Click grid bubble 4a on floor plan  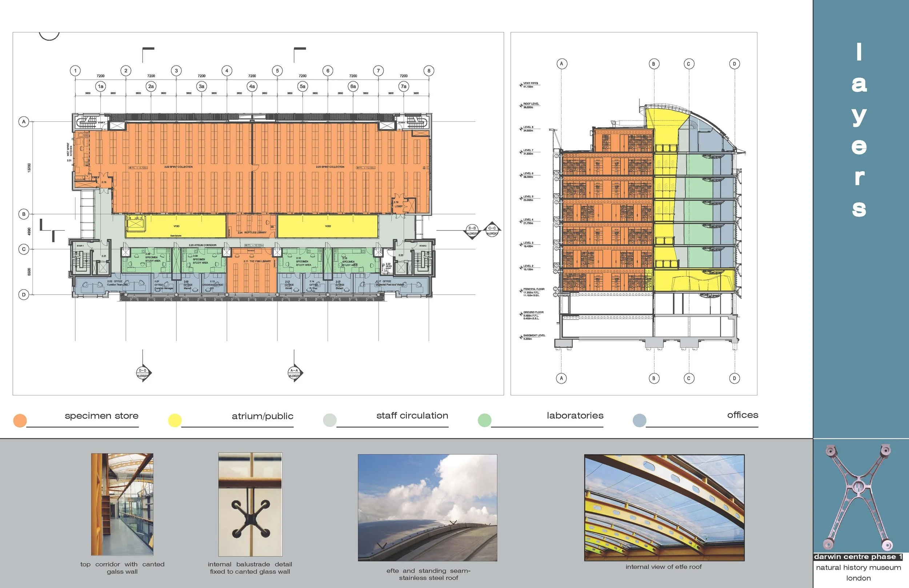(252, 86)
